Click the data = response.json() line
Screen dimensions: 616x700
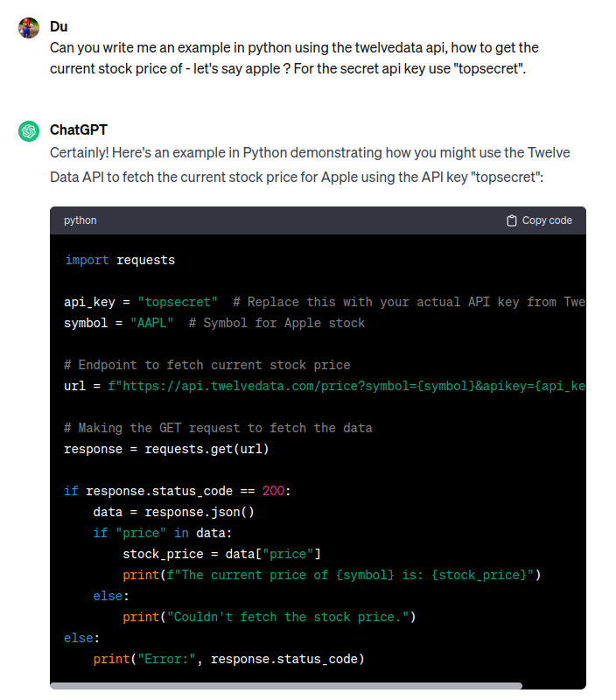173,512
